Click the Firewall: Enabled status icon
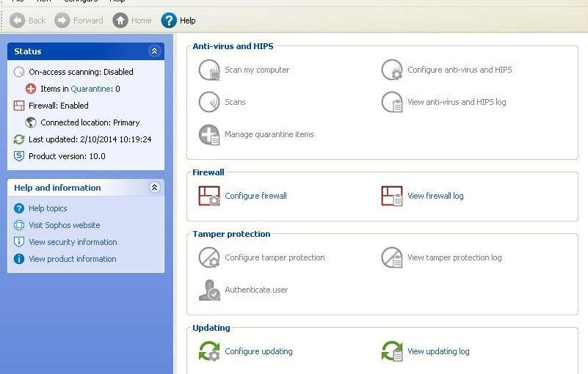588x374 pixels. point(19,106)
